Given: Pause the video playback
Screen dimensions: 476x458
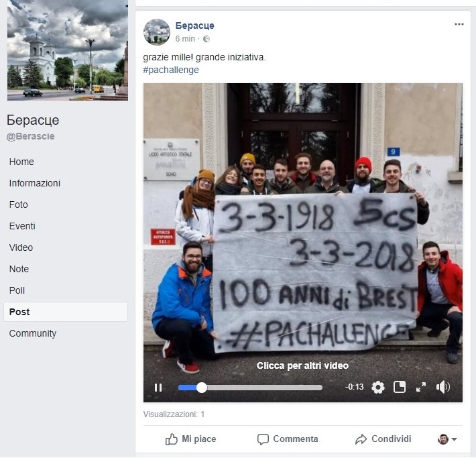Looking at the screenshot, I should click(158, 388).
